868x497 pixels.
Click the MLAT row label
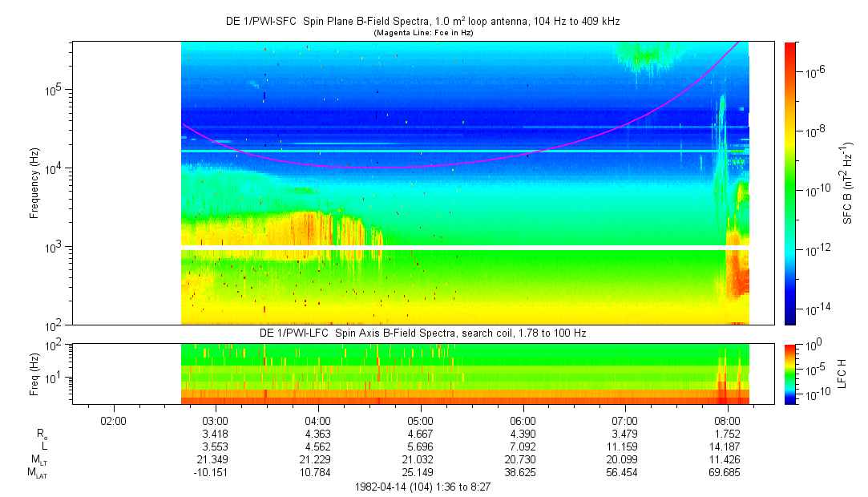click(x=36, y=473)
